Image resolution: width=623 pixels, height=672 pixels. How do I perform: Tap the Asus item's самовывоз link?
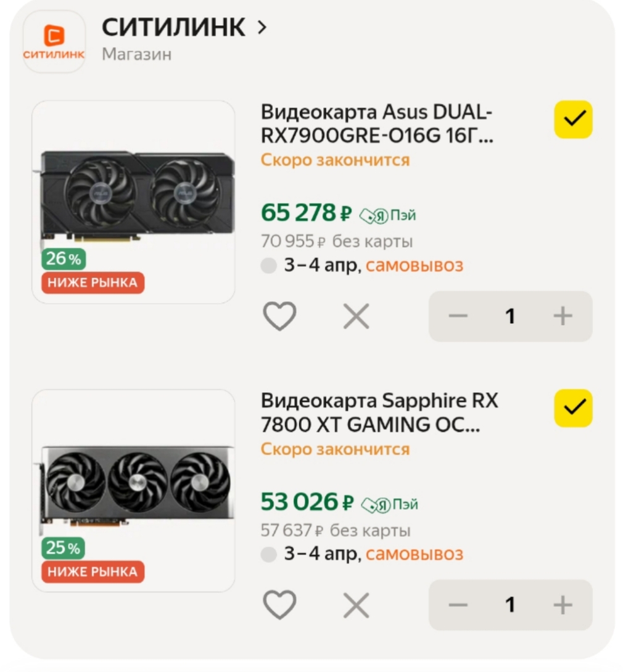414,266
